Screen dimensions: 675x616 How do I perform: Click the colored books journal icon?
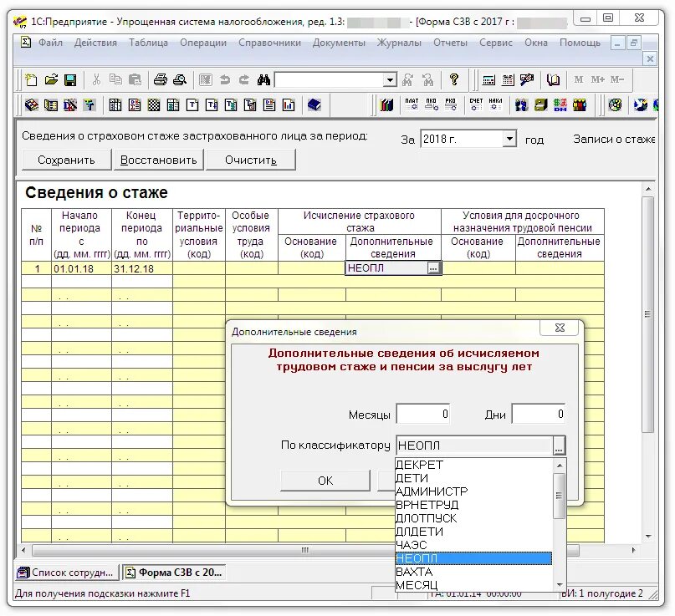coord(386,105)
